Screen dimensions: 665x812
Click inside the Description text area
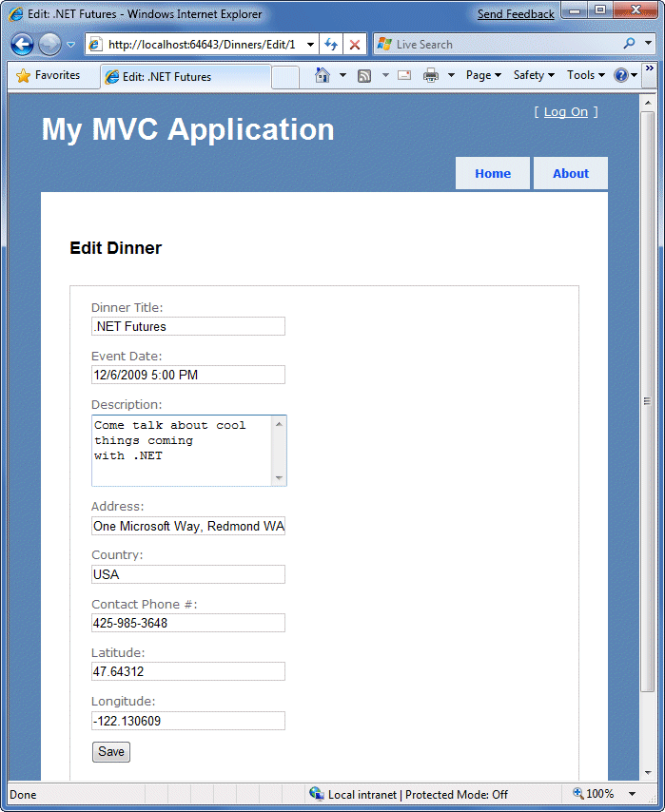[x=182, y=451]
